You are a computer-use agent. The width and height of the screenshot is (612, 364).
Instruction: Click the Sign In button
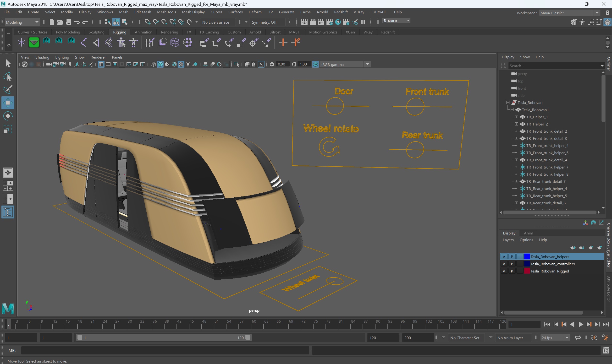pyautogui.click(x=396, y=21)
